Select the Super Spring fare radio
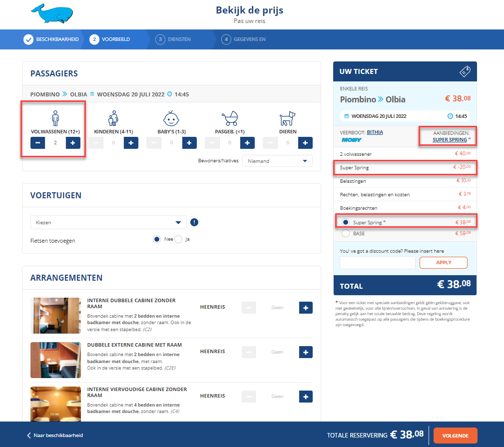504x447 pixels. (346, 222)
